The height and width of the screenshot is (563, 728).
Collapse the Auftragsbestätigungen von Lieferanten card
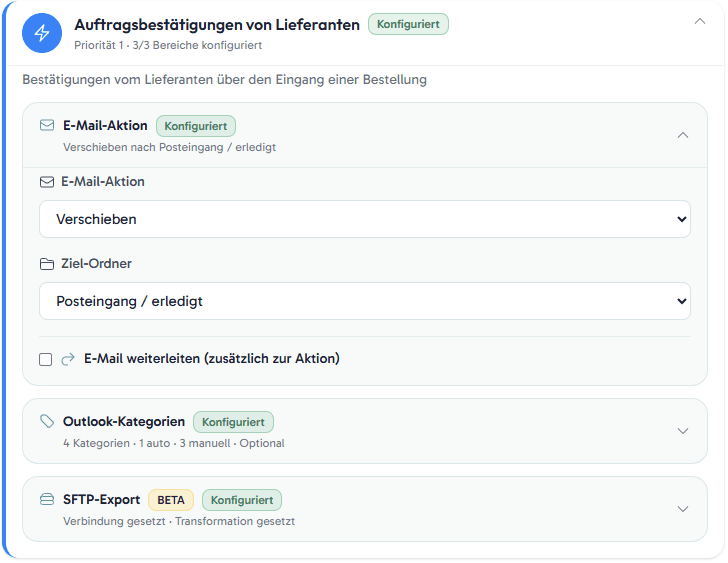[700, 21]
